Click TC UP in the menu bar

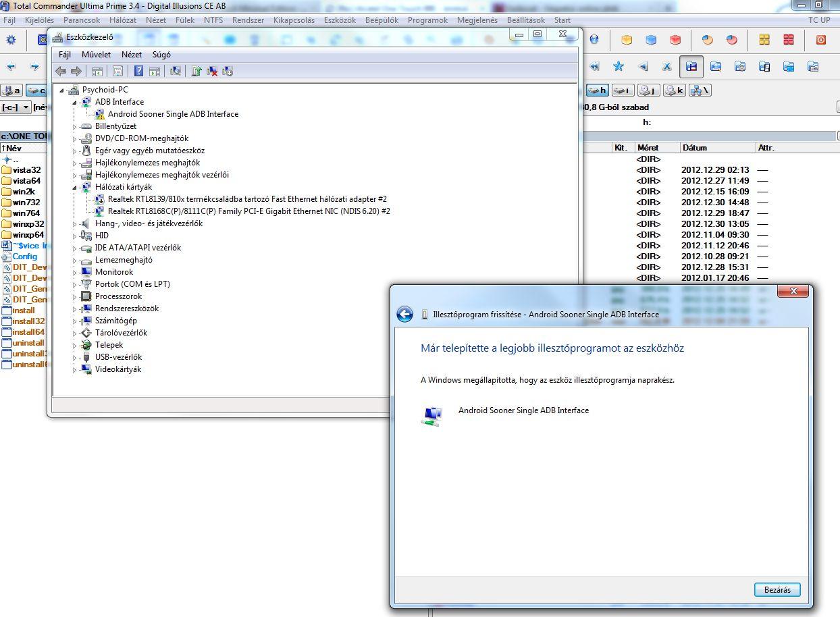(x=819, y=20)
